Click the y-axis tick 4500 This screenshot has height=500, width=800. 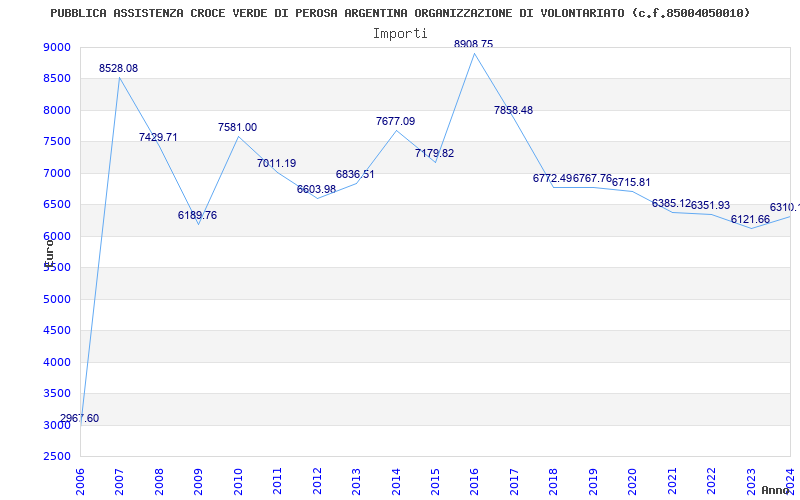[57, 331]
